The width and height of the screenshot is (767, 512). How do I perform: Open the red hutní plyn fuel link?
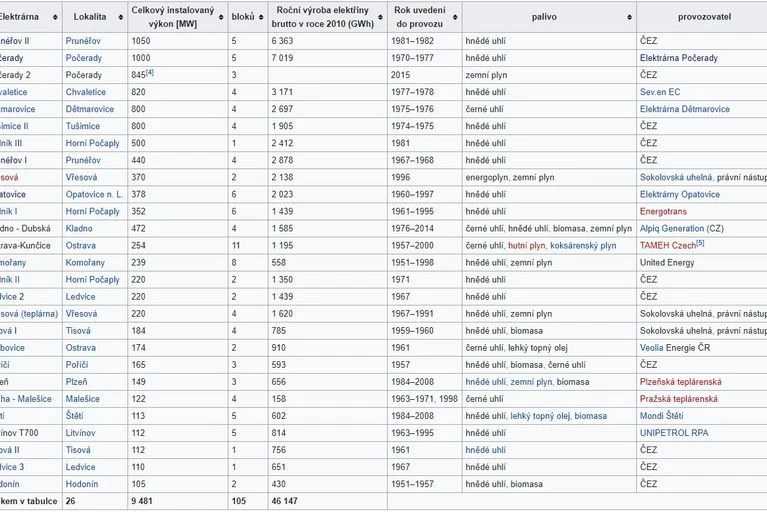[x=526, y=245]
